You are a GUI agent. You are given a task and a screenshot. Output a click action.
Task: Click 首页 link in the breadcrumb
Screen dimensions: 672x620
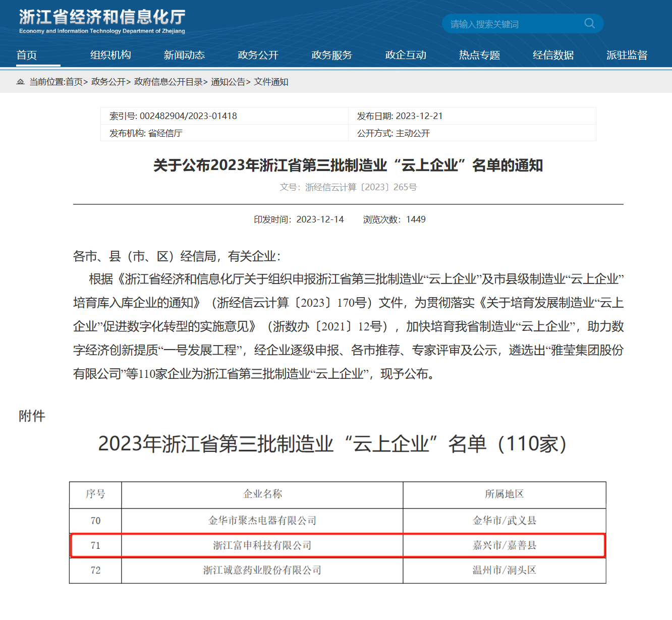(x=74, y=82)
